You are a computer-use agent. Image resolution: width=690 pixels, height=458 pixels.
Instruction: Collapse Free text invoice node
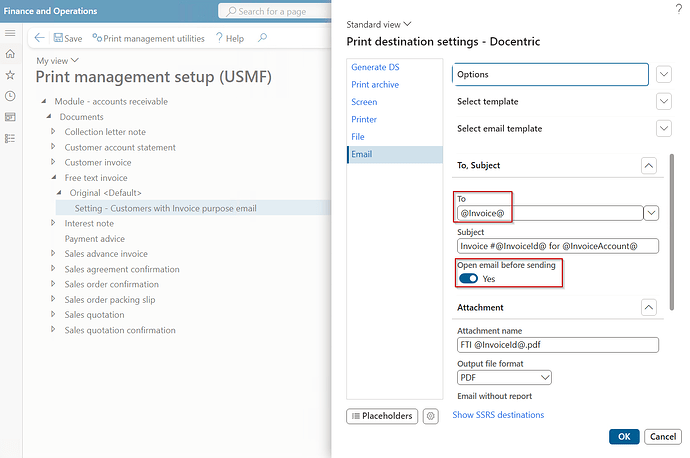click(x=54, y=177)
